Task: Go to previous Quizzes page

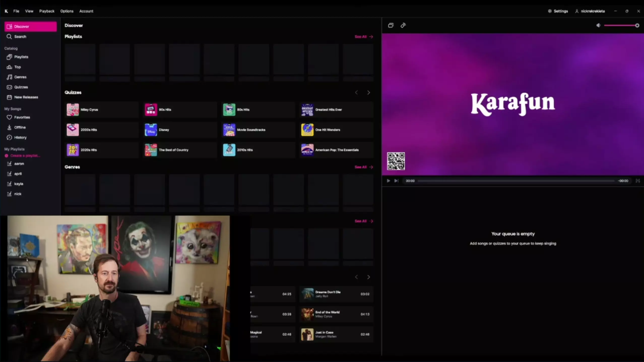Action: (356, 93)
